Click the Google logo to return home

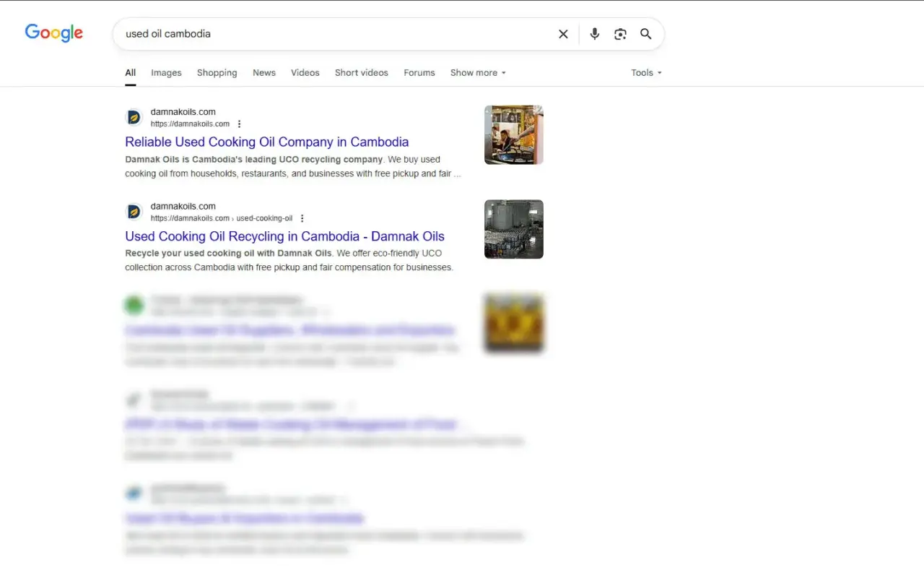[x=53, y=33]
